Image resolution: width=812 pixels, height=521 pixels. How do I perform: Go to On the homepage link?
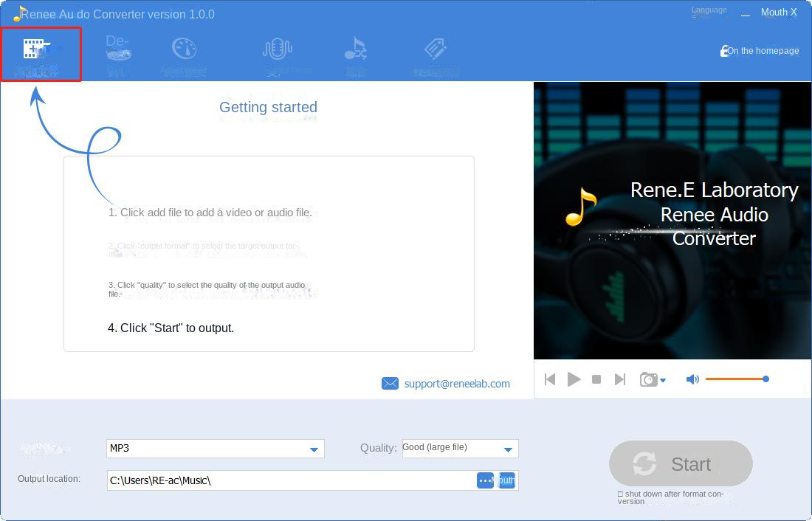pyautogui.click(x=762, y=51)
